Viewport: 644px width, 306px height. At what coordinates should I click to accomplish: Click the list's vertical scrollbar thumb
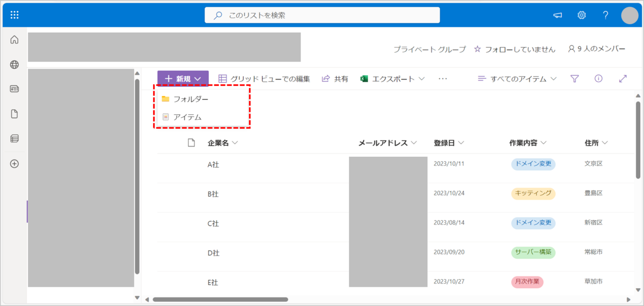(638, 140)
